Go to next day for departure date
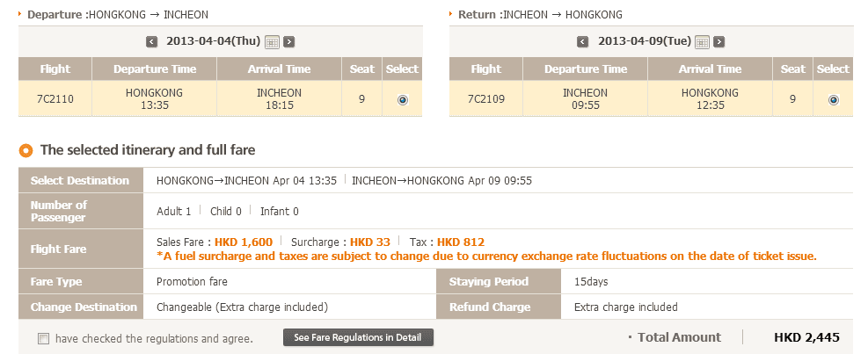This screenshot has width=868, height=354. coord(289,41)
